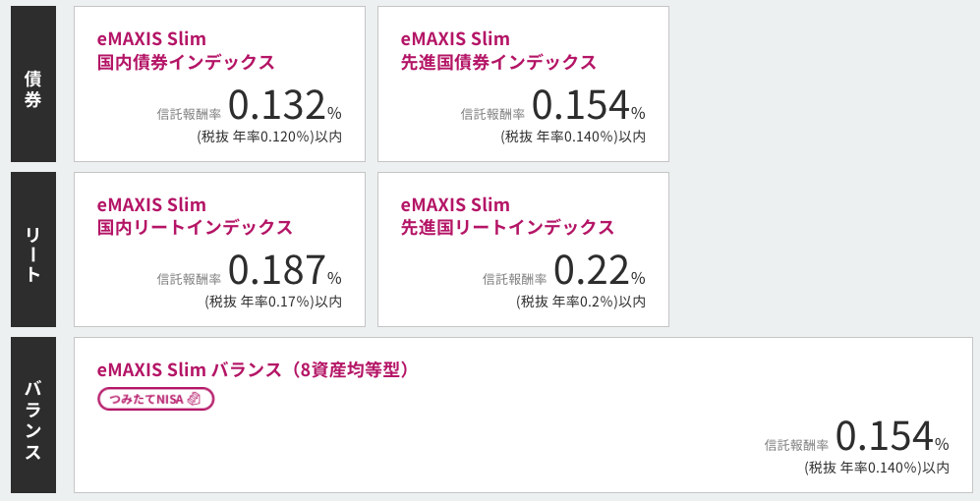Image resolution: width=980 pixels, height=501 pixels.
Task: Select the リート category label
Action: click(32, 250)
